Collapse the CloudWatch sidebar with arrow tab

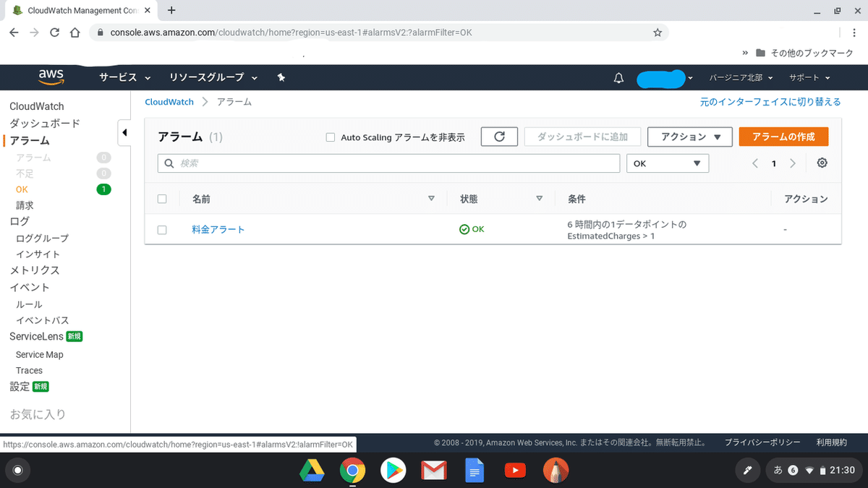(x=124, y=132)
